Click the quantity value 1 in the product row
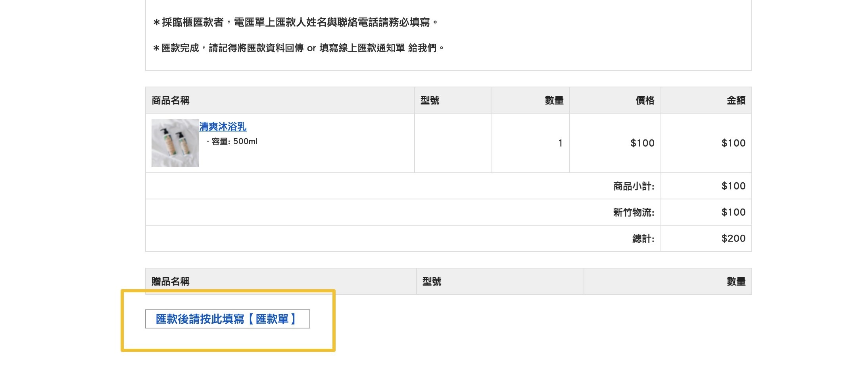This screenshot has height=367, width=868. (560, 143)
